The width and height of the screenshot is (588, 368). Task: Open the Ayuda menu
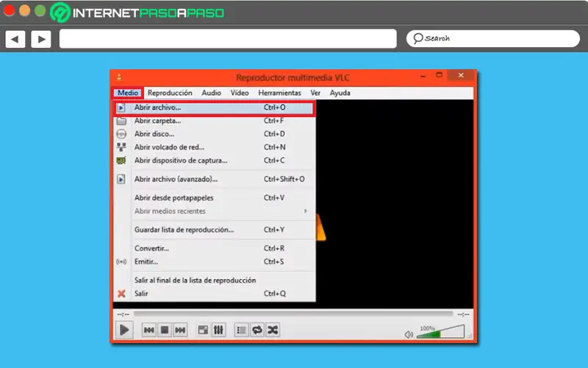coord(340,93)
